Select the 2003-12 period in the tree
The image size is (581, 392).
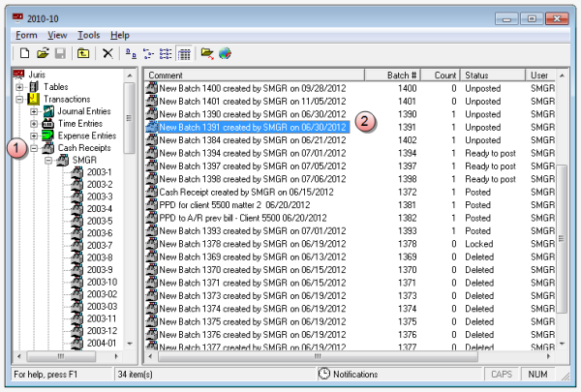coord(102,331)
